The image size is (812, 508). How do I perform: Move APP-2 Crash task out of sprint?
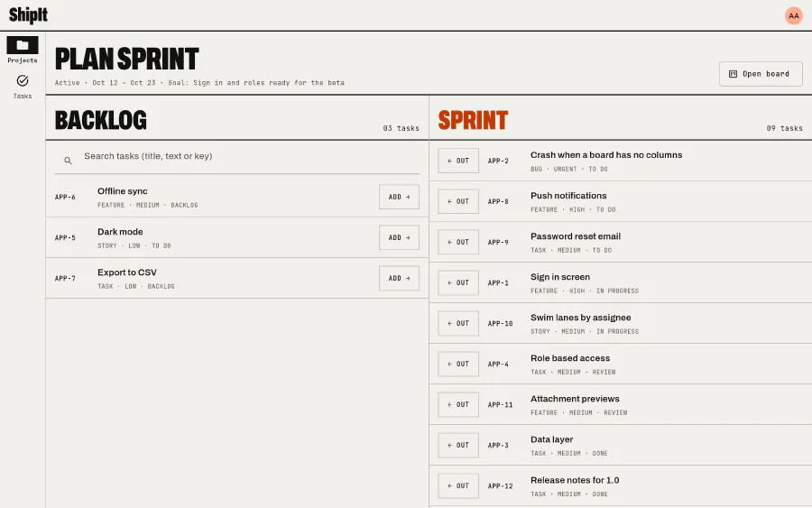[x=458, y=161]
